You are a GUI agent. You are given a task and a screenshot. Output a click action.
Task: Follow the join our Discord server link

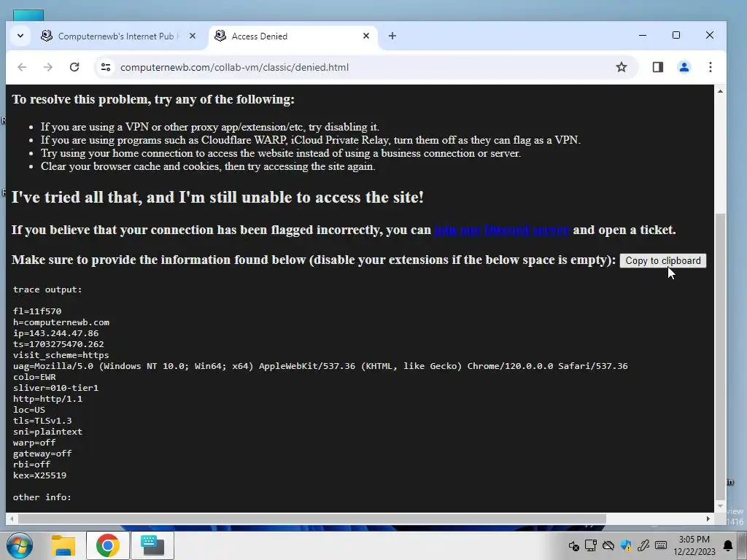(x=502, y=230)
